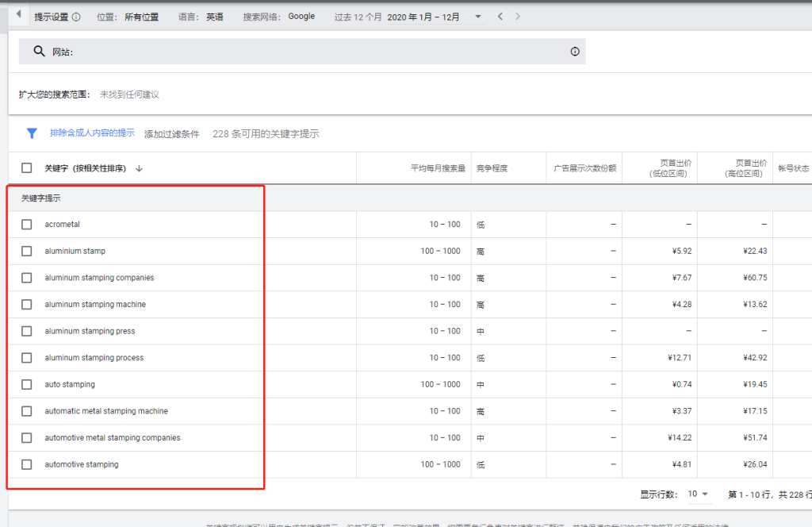Go to previous date period arrow
This screenshot has height=527, width=812.
click(x=500, y=17)
